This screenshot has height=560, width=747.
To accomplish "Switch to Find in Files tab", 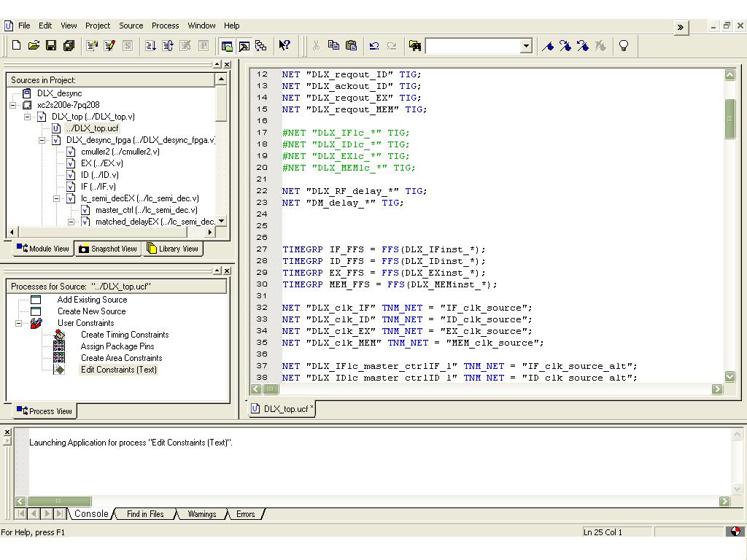I will [x=145, y=514].
